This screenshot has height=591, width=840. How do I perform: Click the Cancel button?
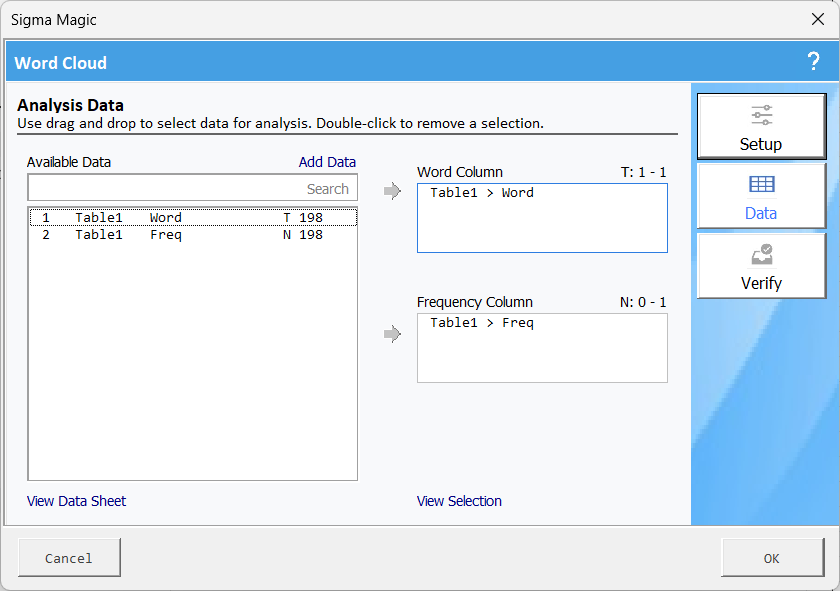69,558
